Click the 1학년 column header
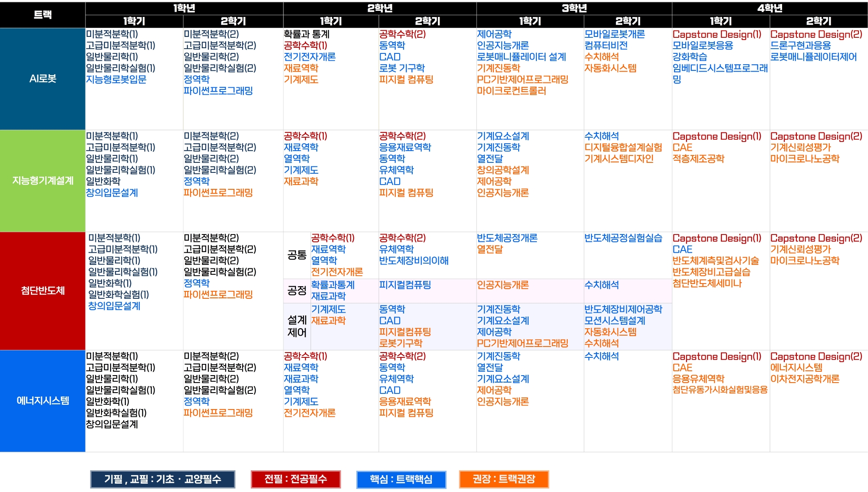This screenshot has height=492, width=868. (x=184, y=8)
